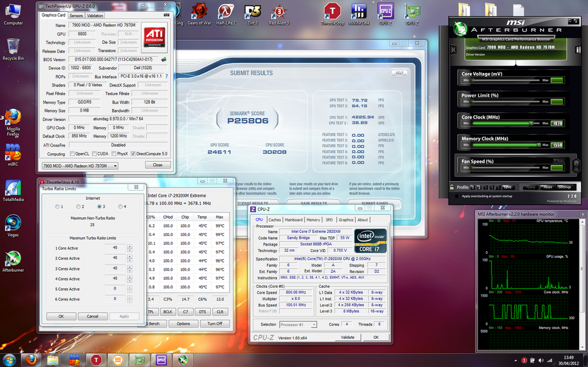
Task: Adjust the 4 Cores Active ratio stepper
Action: pos(129,278)
